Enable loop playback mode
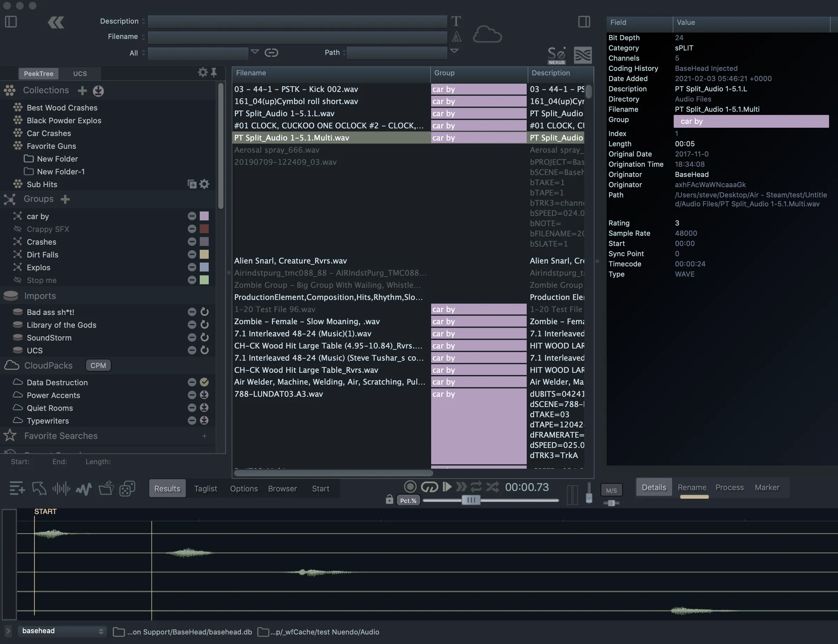 tap(429, 487)
